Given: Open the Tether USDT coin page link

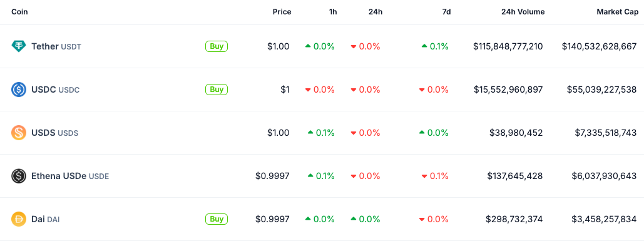Looking at the screenshot, I should pyautogui.click(x=56, y=47).
